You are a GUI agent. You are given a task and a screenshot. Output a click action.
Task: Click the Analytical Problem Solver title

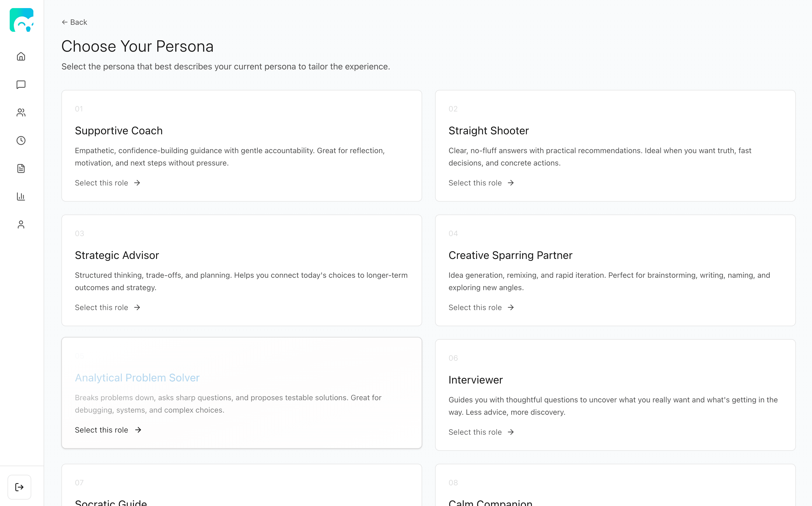pos(137,378)
